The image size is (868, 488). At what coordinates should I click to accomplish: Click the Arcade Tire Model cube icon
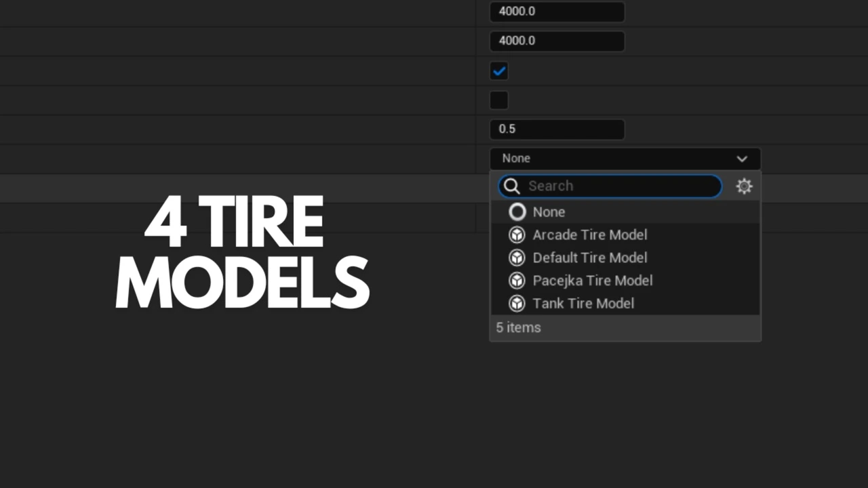pyautogui.click(x=517, y=235)
